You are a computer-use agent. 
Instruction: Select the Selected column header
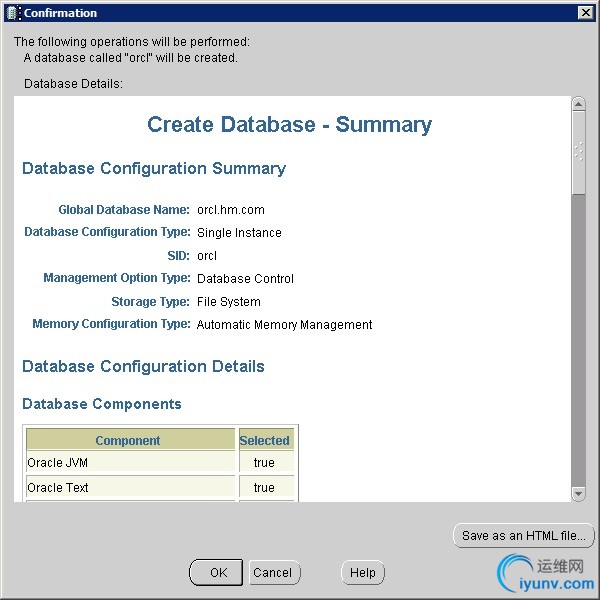pyautogui.click(x=266, y=440)
